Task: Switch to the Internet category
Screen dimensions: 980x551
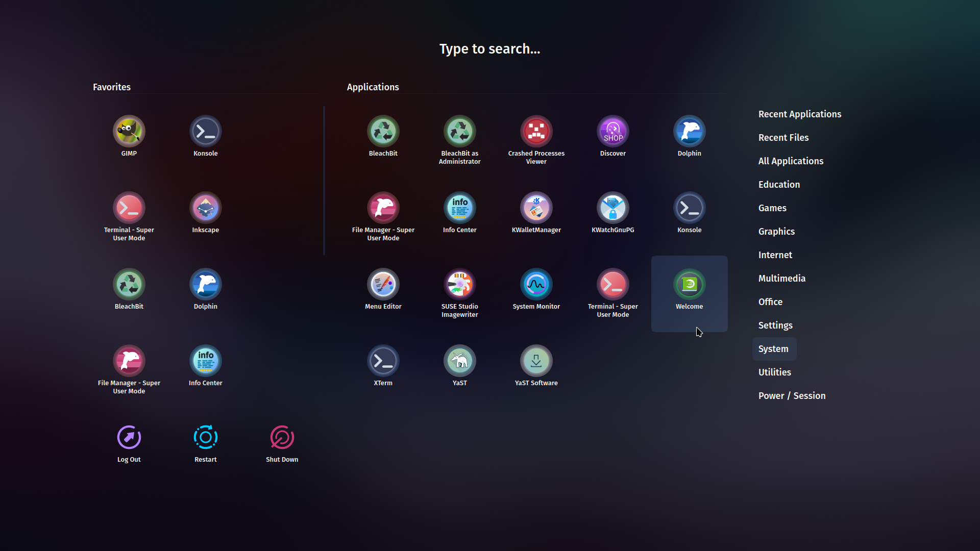Action: pos(775,255)
